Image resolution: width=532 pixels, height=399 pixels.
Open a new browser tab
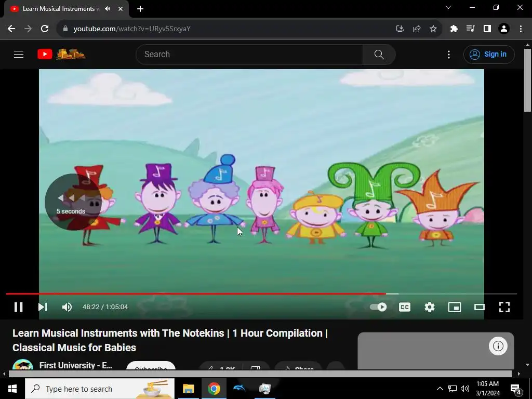[140, 9]
